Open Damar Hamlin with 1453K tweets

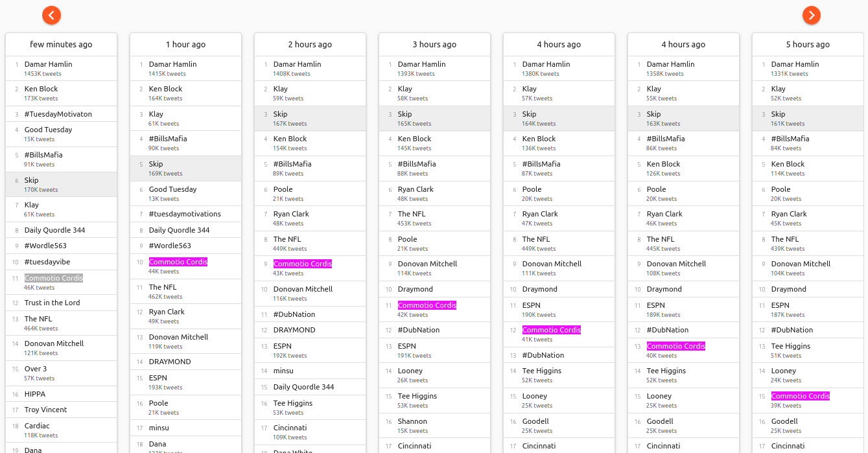(62, 69)
